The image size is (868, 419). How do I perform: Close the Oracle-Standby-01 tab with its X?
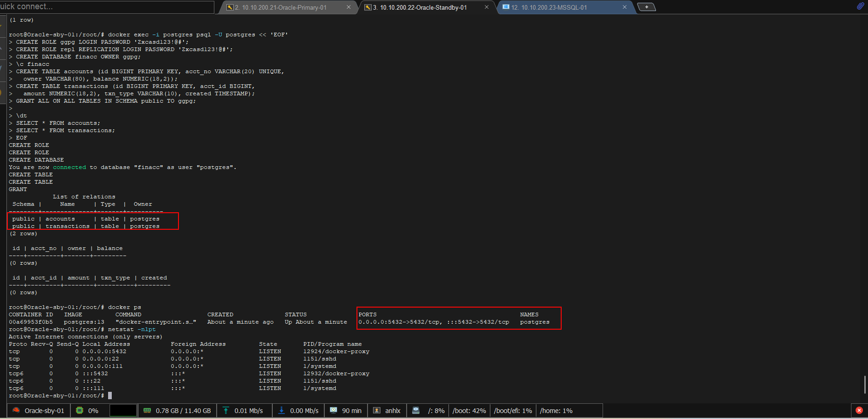tap(486, 7)
